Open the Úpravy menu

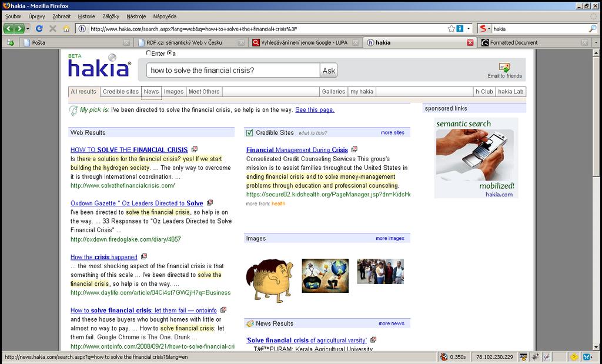36,16
